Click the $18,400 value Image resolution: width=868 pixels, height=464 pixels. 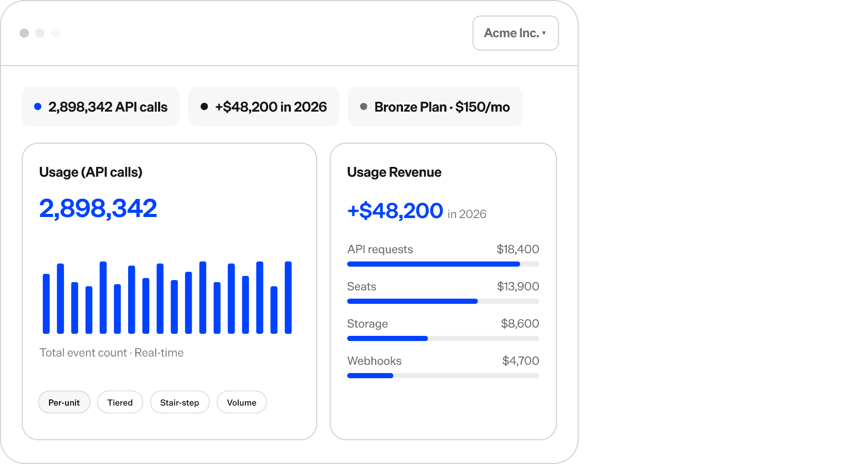coord(518,249)
